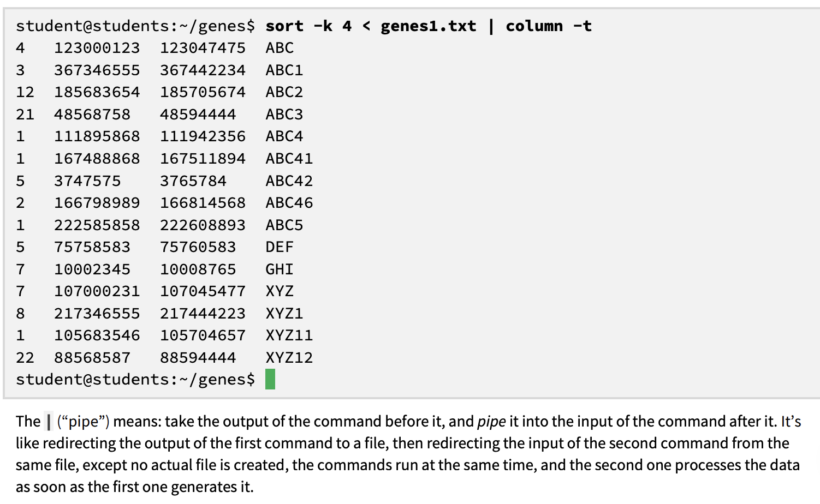Click the end position 217444223
Image resolution: width=820 pixels, height=504 pixels.
pos(203,314)
